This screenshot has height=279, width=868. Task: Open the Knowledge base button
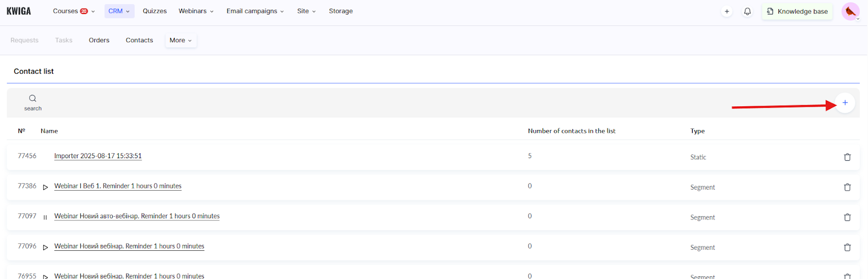point(797,11)
